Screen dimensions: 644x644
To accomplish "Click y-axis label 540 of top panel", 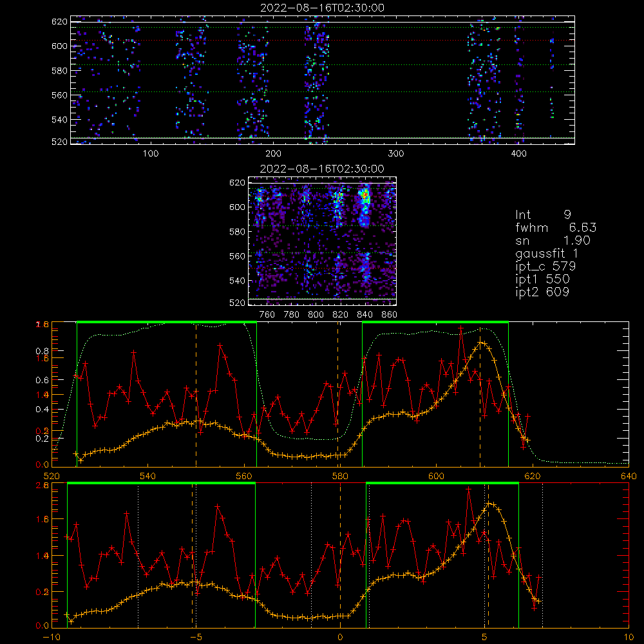I will (59, 120).
